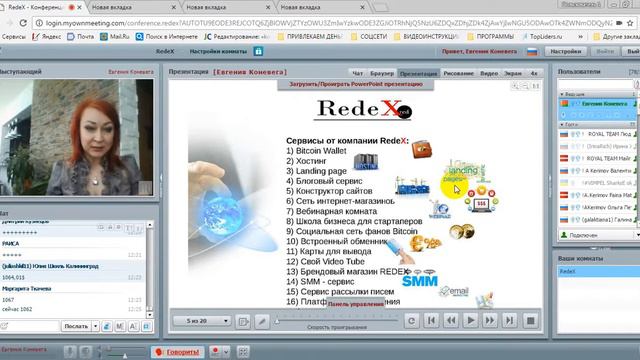Select guest 'ROYAL TEAM Майг' in users list
Screen dimensions: 640x360
[599, 158]
